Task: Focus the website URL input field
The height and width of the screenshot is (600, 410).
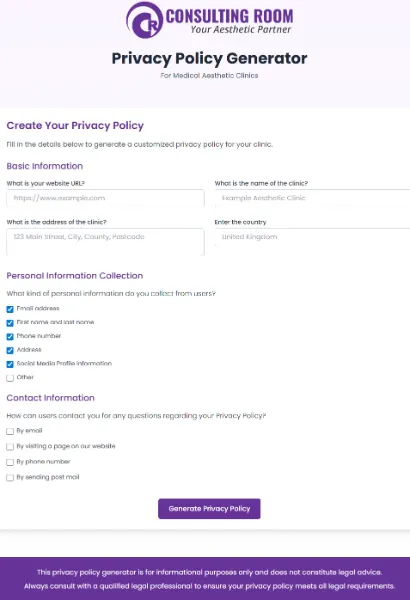Action: [x=105, y=198]
